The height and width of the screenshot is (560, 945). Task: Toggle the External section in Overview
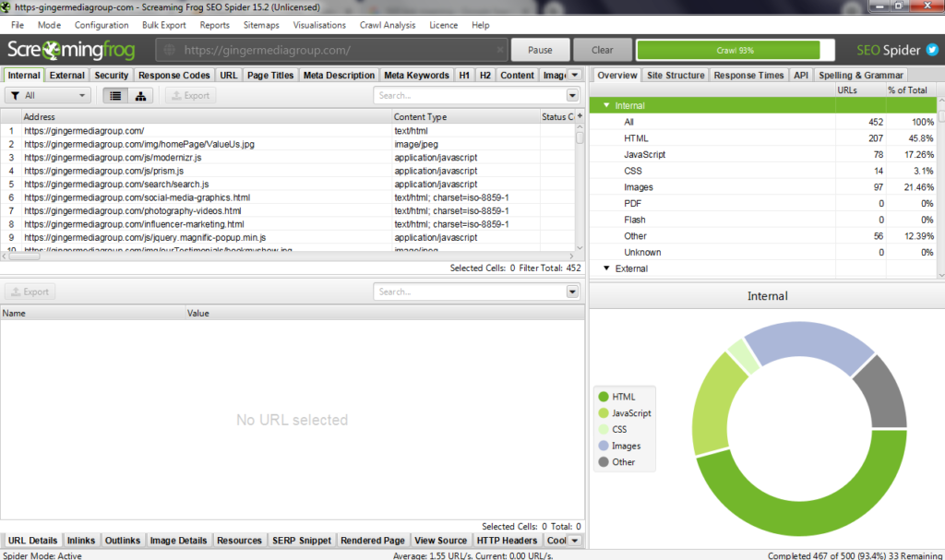pyautogui.click(x=606, y=268)
